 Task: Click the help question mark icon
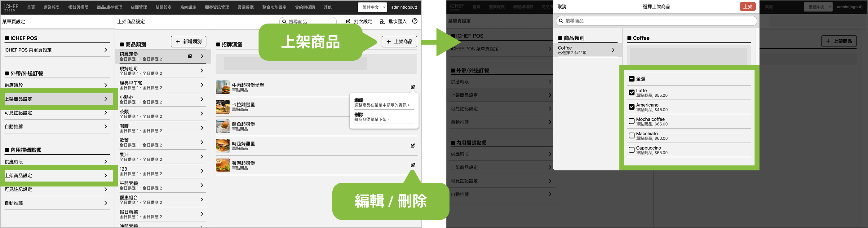coord(414,21)
